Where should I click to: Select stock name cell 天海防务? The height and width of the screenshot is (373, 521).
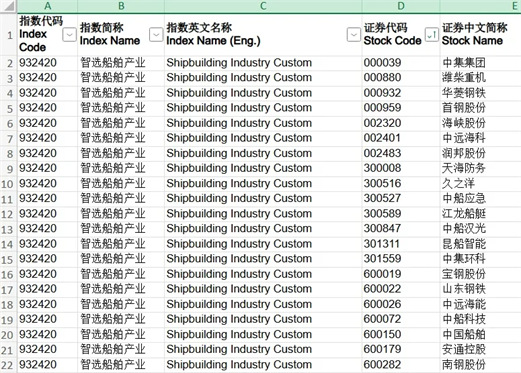pyautogui.click(x=480, y=169)
